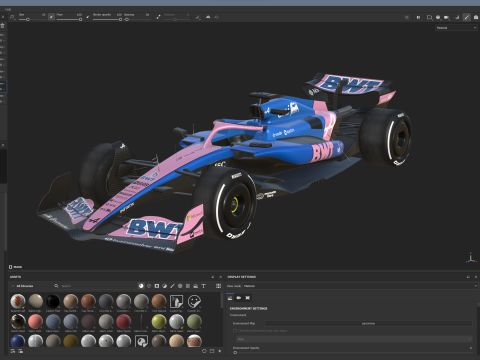Image resolution: width=480 pixels, height=360 pixels.
Task: Select the Autumn Leaf material
Action: click(18, 301)
